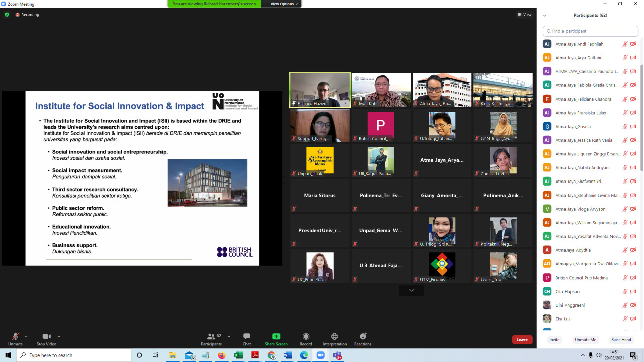This screenshot has width=644, height=362.
Task: Open Chrome from taskbar
Action: tap(272, 355)
